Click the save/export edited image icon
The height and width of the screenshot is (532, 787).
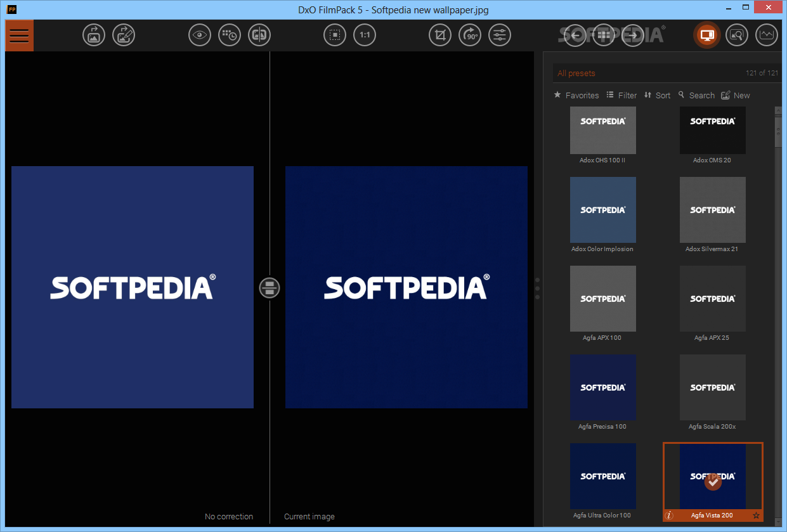click(124, 35)
